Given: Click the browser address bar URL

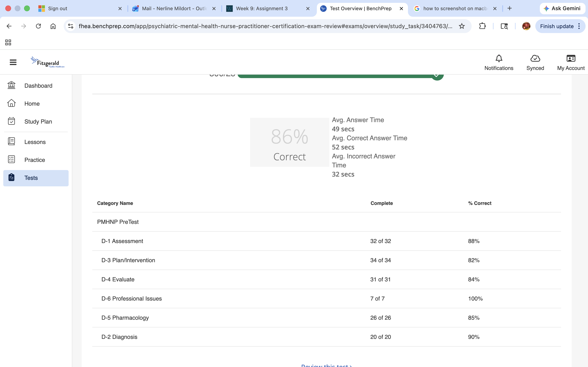Looking at the screenshot, I should tap(265, 26).
